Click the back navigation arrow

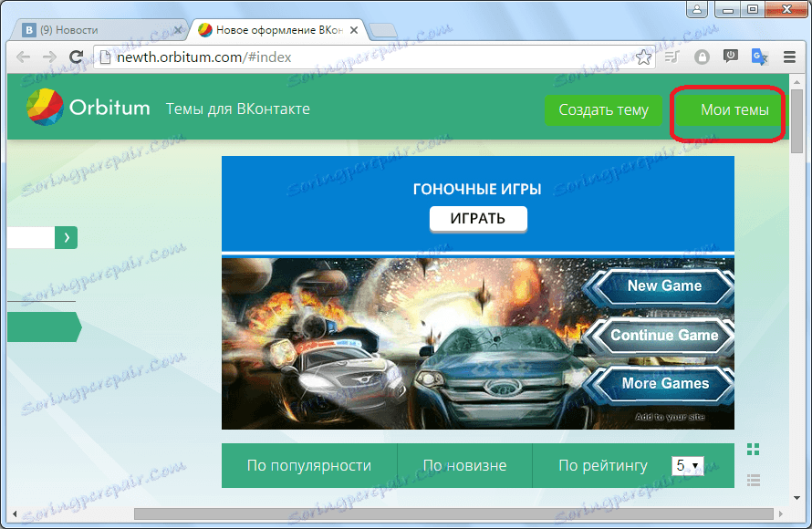click(24, 57)
